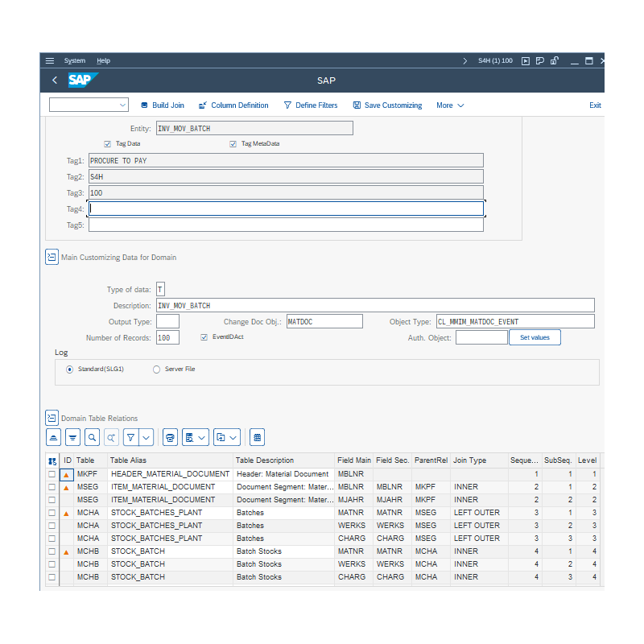644x644 pixels.
Task: Uncheck the Tag Data checkbox
Action: click(108, 144)
